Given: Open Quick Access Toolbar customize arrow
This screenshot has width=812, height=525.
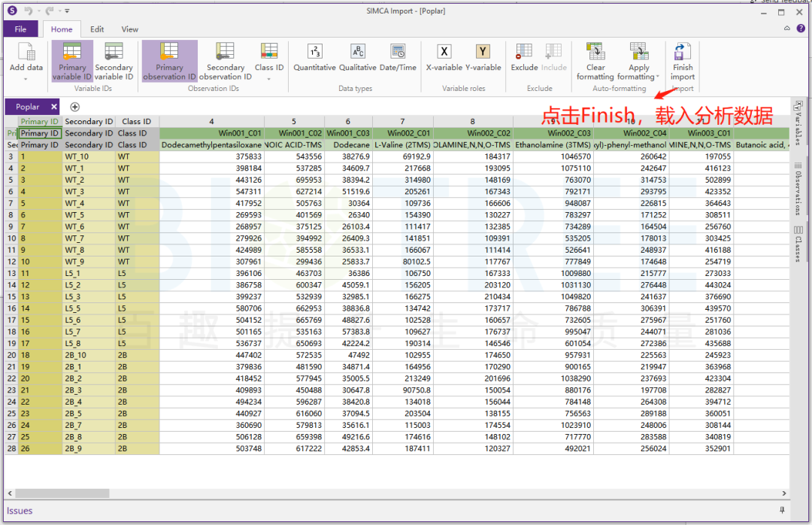Looking at the screenshot, I should click(67, 11).
